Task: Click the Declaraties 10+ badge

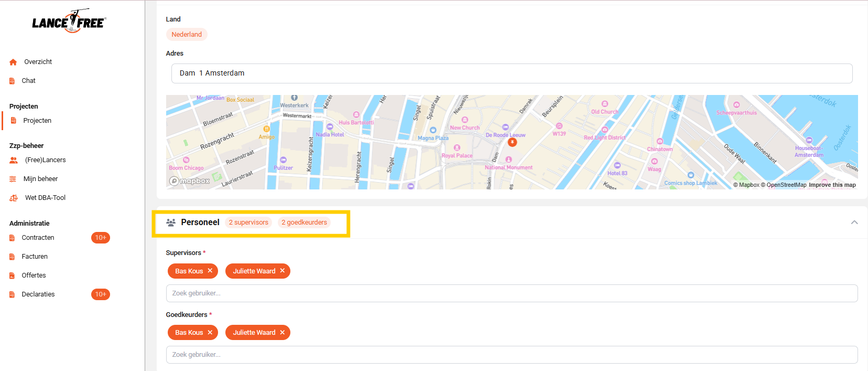Action: [100, 294]
